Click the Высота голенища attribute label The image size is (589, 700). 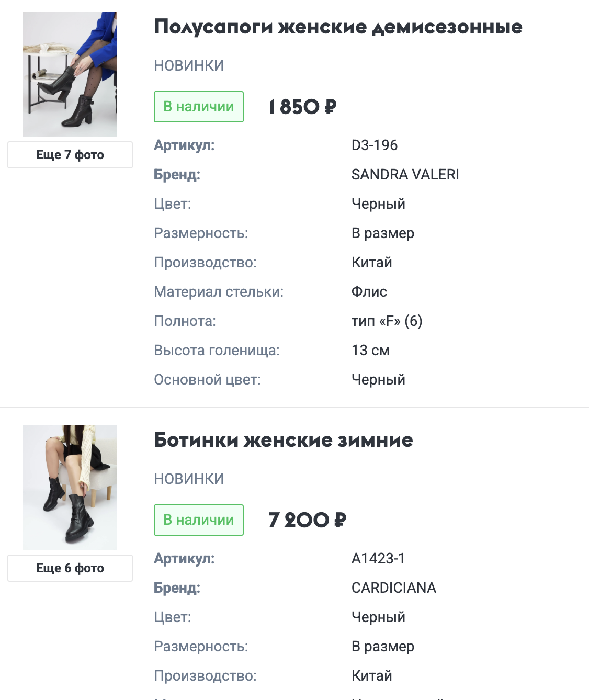(x=217, y=350)
